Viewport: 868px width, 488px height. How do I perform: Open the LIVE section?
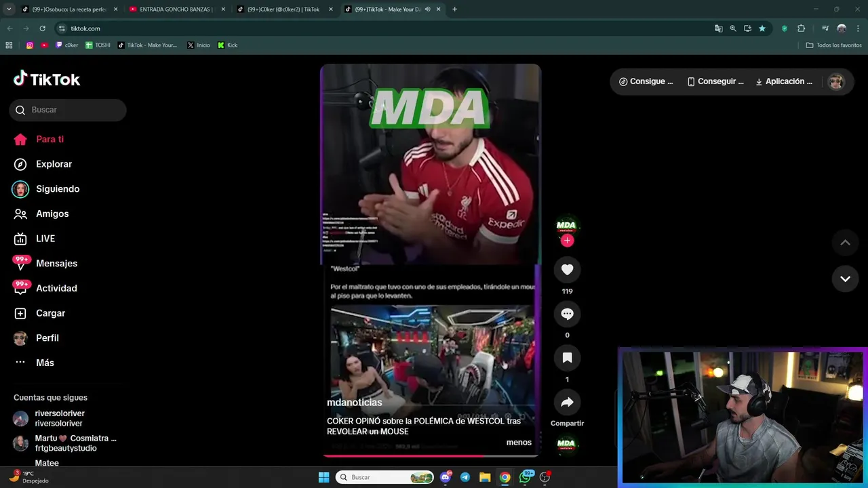point(35,239)
